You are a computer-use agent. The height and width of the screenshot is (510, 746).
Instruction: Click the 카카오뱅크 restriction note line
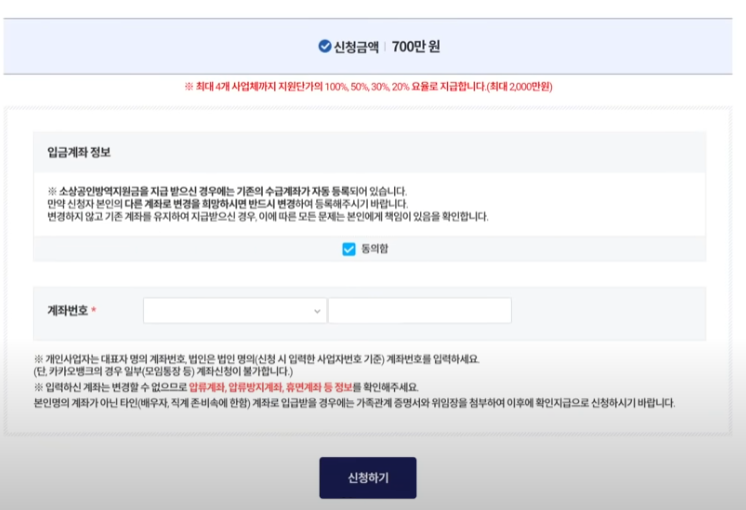pyautogui.click(x=163, y=371)
